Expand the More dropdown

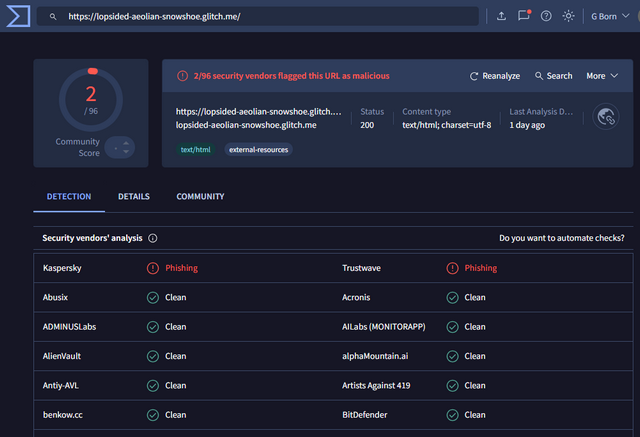pyautogui.click(x=602, y=76)
